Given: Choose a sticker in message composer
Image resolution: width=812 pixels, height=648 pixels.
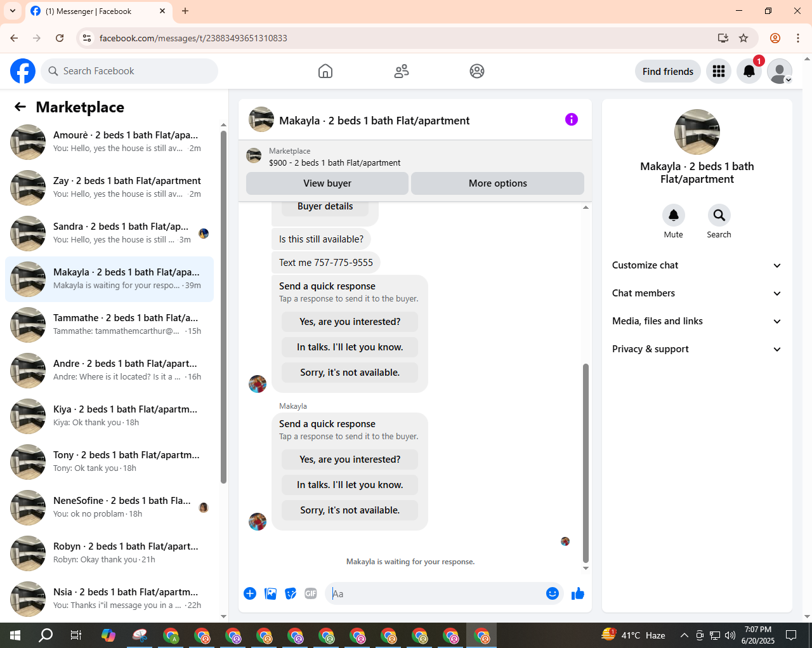Looking at the screenshot, I should pyautogui.click(x=291, y=593).
